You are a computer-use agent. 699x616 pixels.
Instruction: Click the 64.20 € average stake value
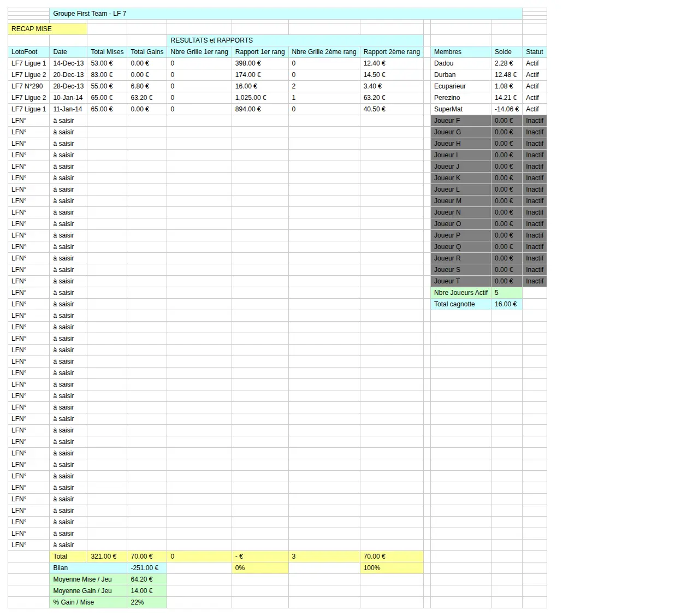[147, 579]
